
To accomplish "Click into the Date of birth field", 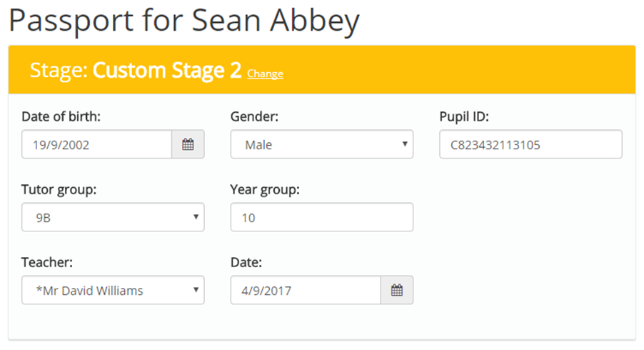I will [x=96, y=144].
